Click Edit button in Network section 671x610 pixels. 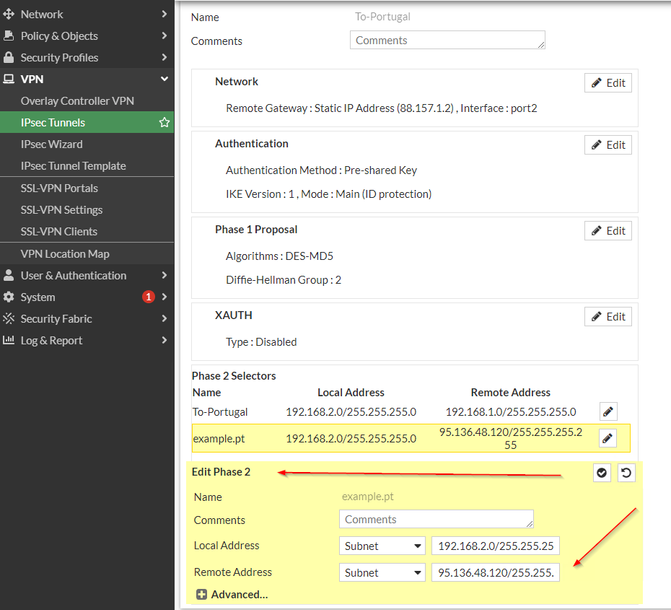pos(608,83)
